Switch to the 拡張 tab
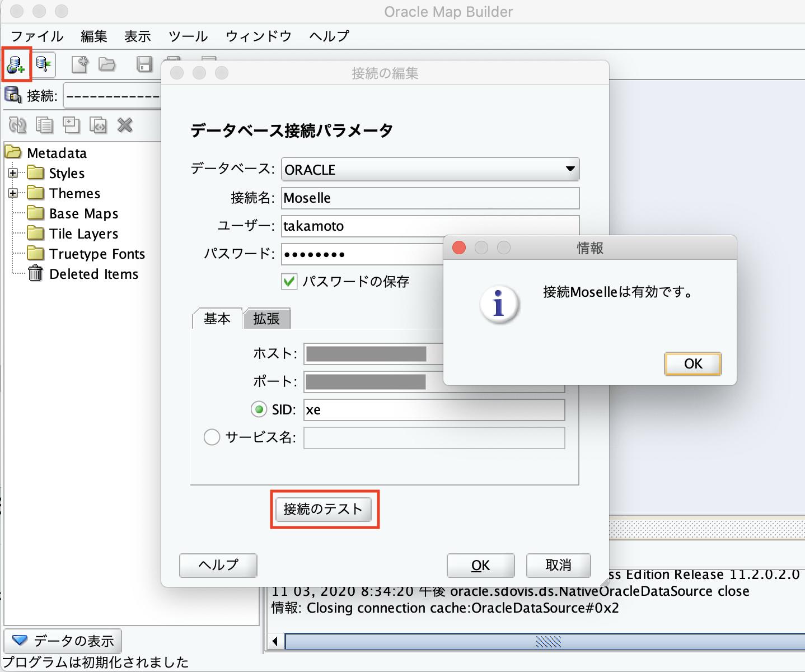 [x=266, y=319]
